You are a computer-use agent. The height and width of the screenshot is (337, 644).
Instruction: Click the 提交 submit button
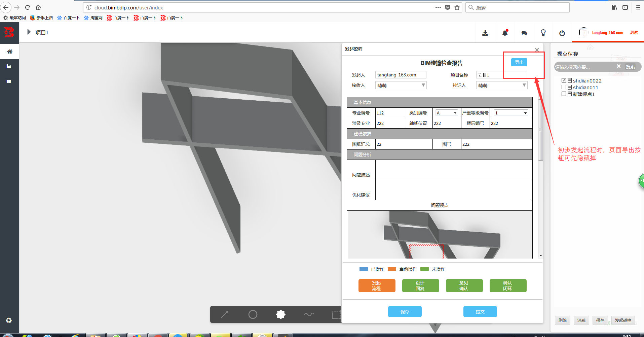[480, 312]
